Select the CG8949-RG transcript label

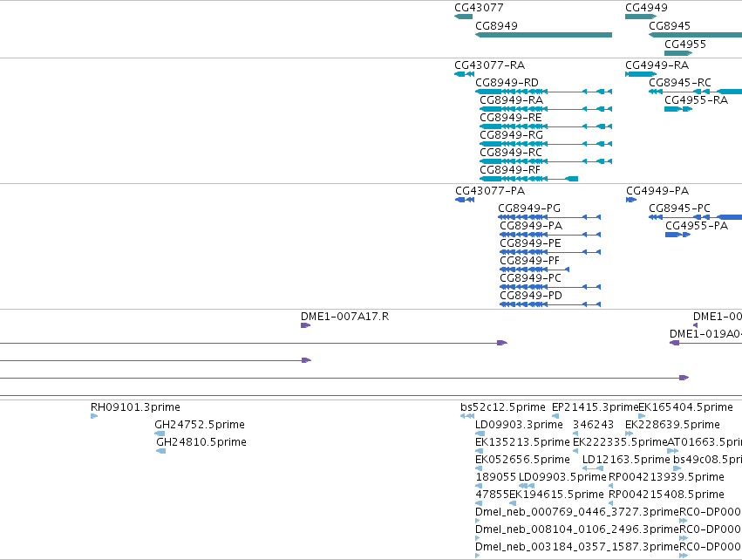click(x=511, y=135)
